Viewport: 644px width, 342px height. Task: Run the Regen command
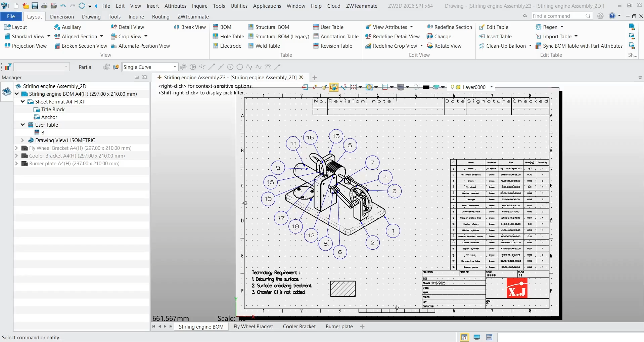coord(550,27)
